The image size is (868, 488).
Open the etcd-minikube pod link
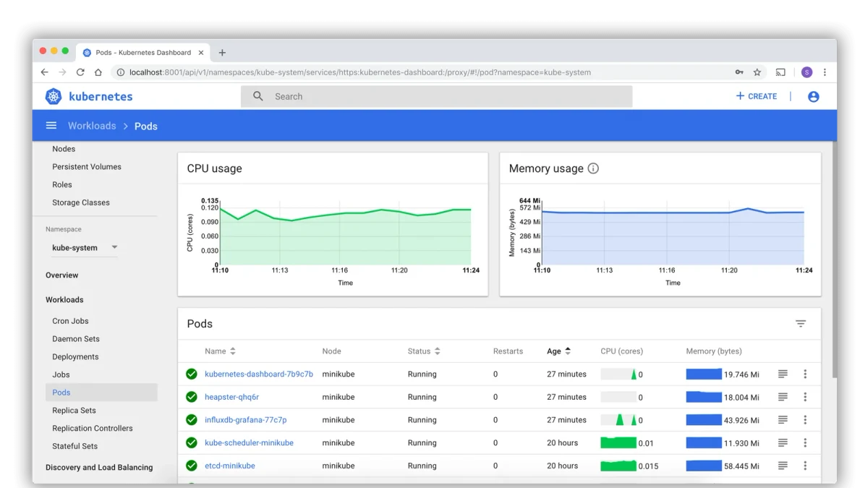230,466
